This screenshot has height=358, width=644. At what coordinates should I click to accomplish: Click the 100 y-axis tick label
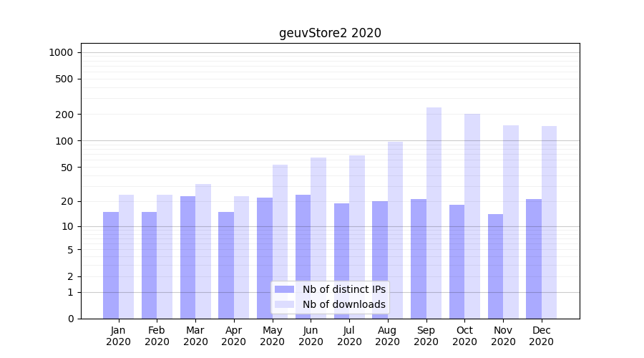pyautogui.click(x=64, y=141)
